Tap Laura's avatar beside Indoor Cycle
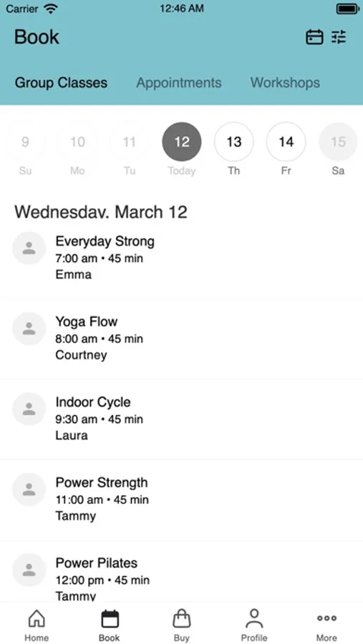 coord(29,409)
